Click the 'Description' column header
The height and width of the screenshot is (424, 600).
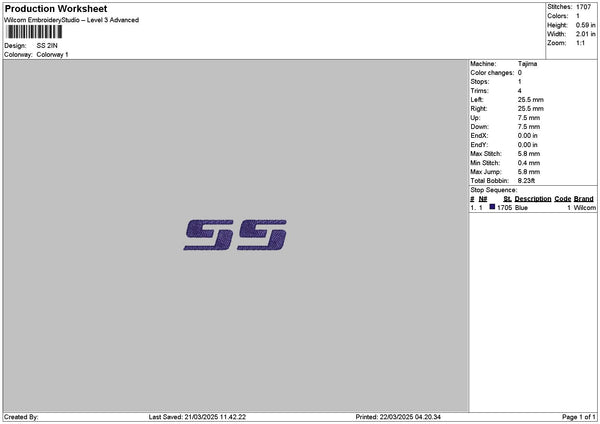click(x=533, y=199)
